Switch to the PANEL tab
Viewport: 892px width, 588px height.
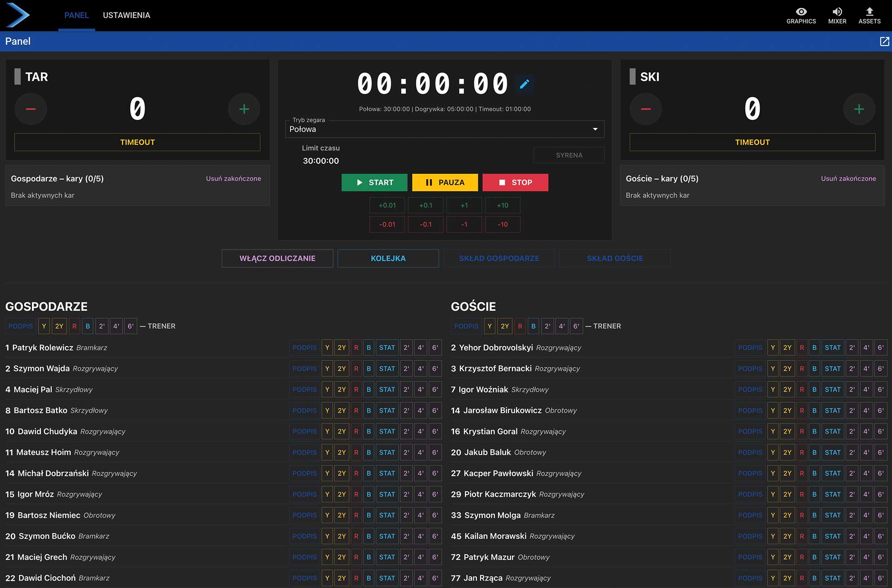coord(76,15)
